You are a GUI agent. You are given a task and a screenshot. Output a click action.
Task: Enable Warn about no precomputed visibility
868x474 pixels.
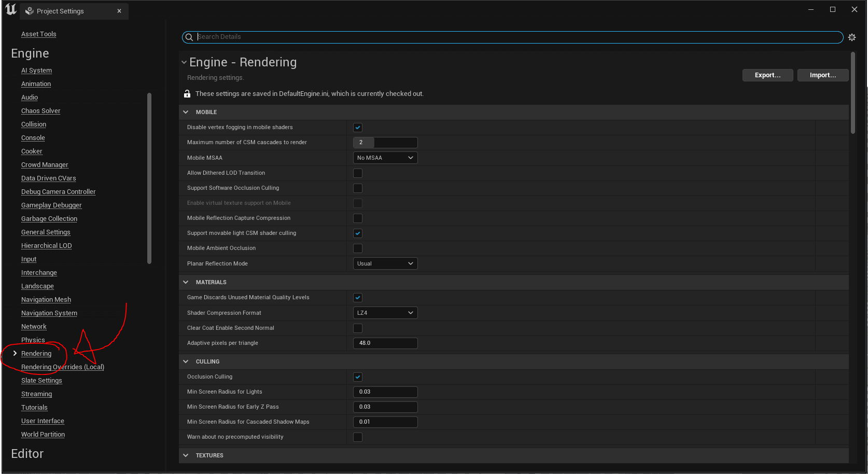(x=358, y=437)
